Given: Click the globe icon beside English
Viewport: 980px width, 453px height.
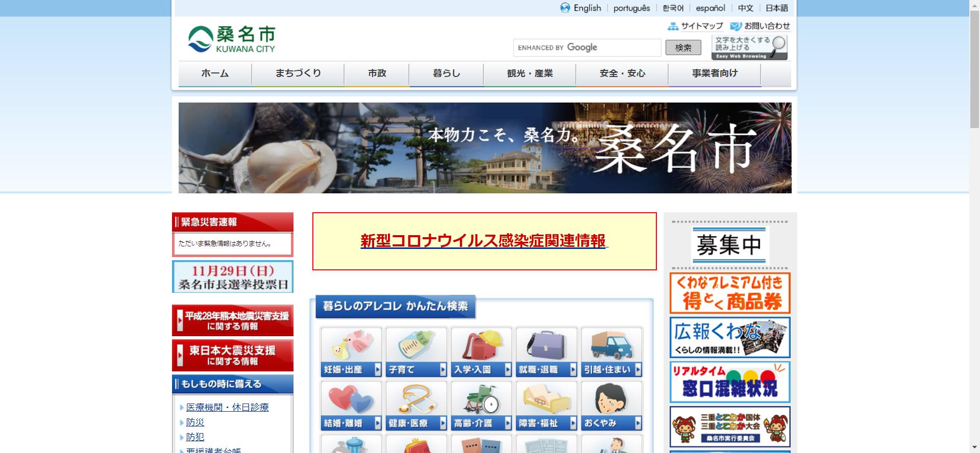Looking at the screenshot, I should [565, 8].
